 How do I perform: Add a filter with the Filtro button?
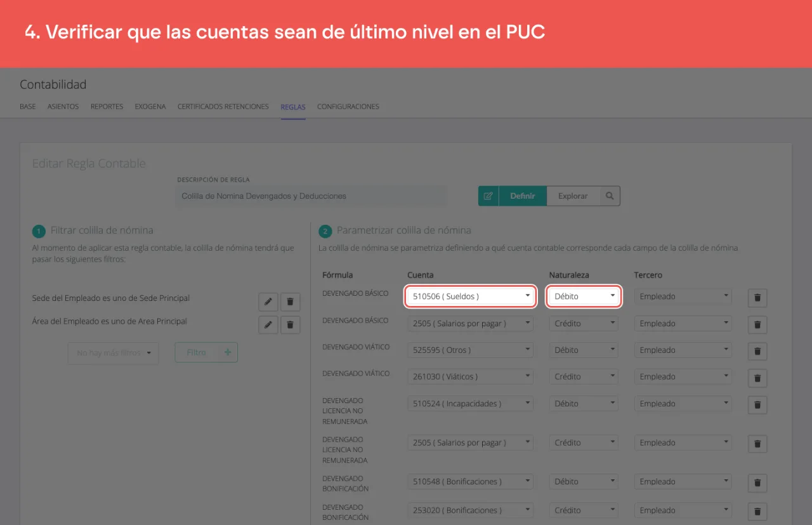(x=206, y=352)
